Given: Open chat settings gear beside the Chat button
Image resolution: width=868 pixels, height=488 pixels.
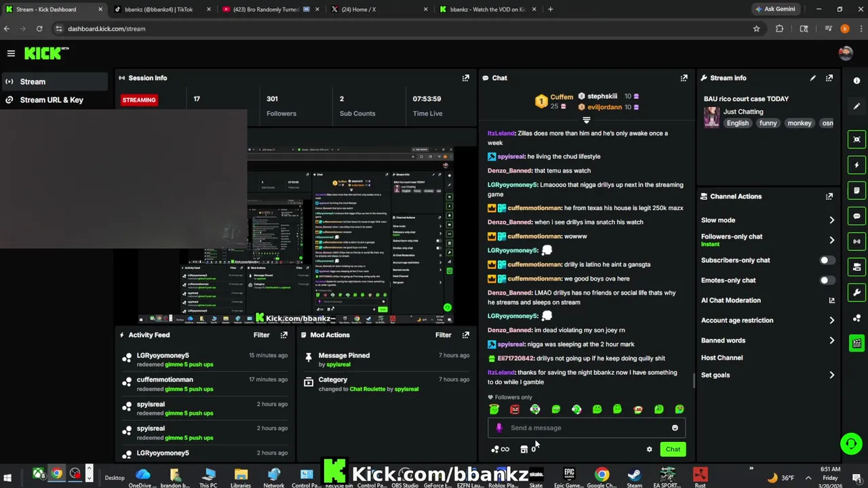Looking at the screenshot, I should pos(649,449).
